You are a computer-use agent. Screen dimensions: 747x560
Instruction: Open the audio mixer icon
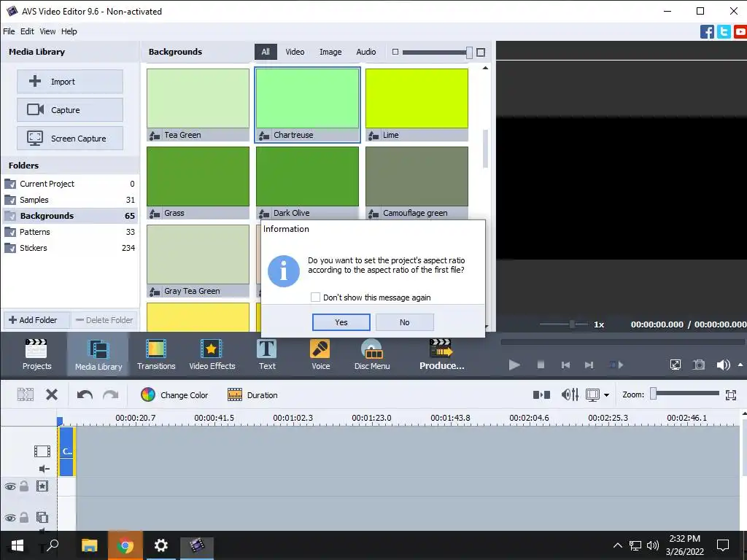point(570,394)
